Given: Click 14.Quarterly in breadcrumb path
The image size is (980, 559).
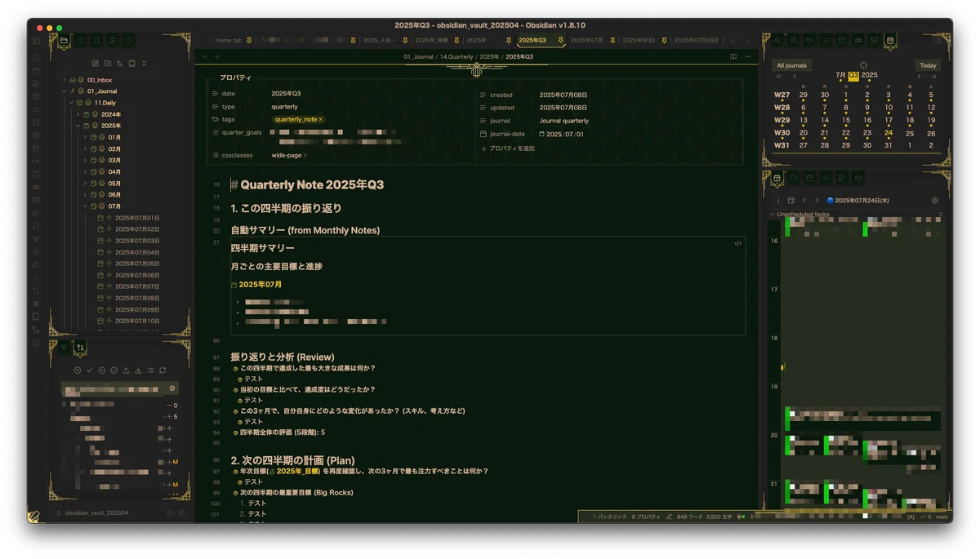Looking at the screenshot, I should 457,56.
